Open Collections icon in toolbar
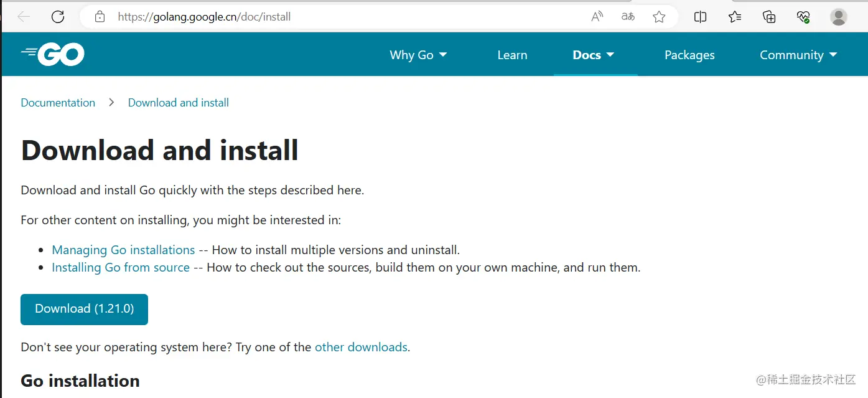This screenshot has width=868, height=398. (770, 17)
